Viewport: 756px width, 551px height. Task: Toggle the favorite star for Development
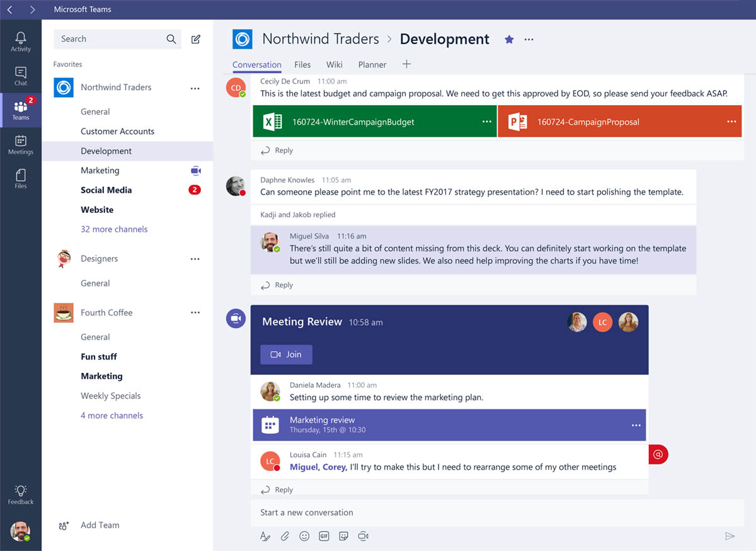(509, 39)
